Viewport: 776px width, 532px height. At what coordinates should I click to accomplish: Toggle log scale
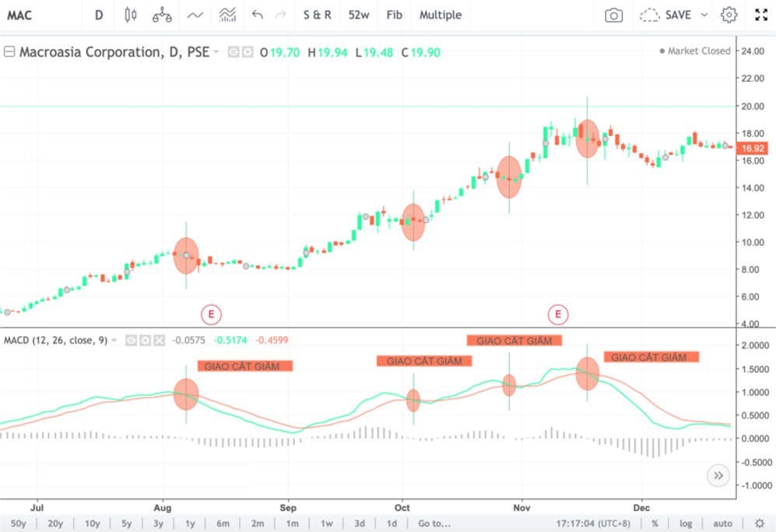coord(686,523)
